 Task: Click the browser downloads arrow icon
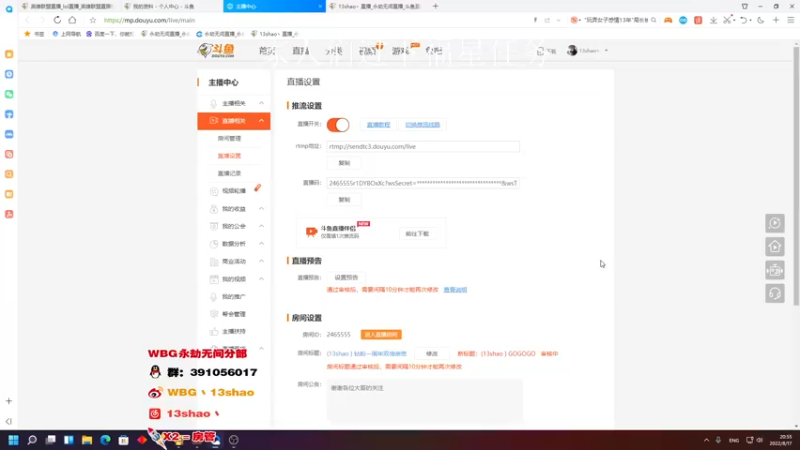(x=713, y=20)
